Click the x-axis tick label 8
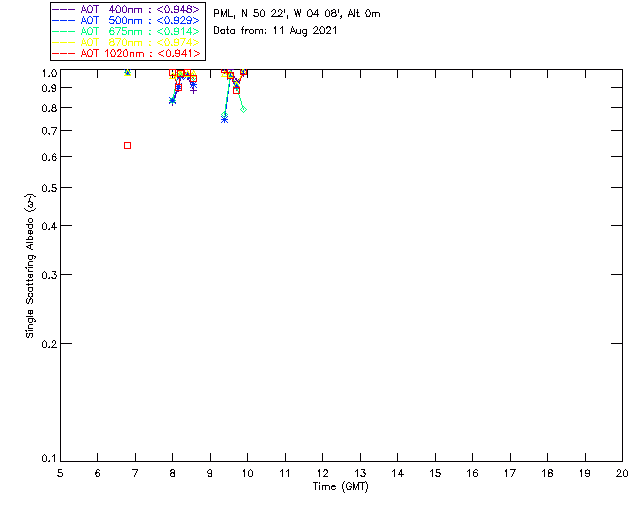Image resolution: width=640 pixels, height=512 pixels. 172,473
